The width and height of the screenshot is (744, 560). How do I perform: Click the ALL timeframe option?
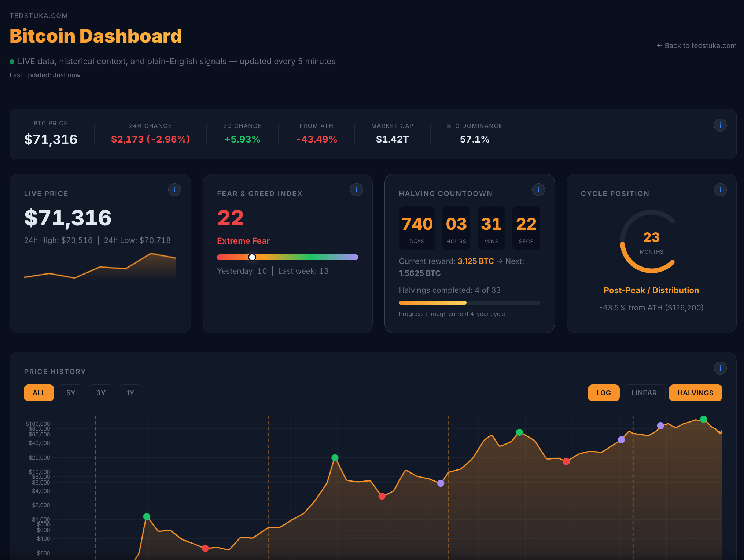pyautogui.click(x=38, y=393)
